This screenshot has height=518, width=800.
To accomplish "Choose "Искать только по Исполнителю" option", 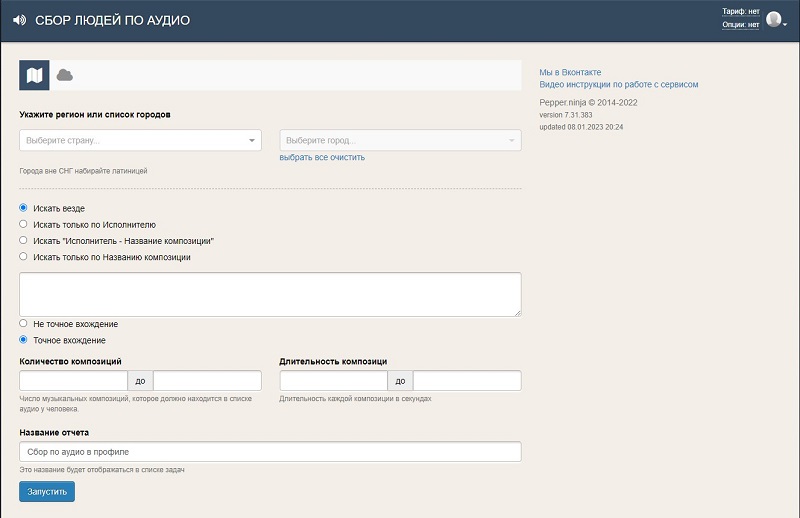I will click(24, 224).
